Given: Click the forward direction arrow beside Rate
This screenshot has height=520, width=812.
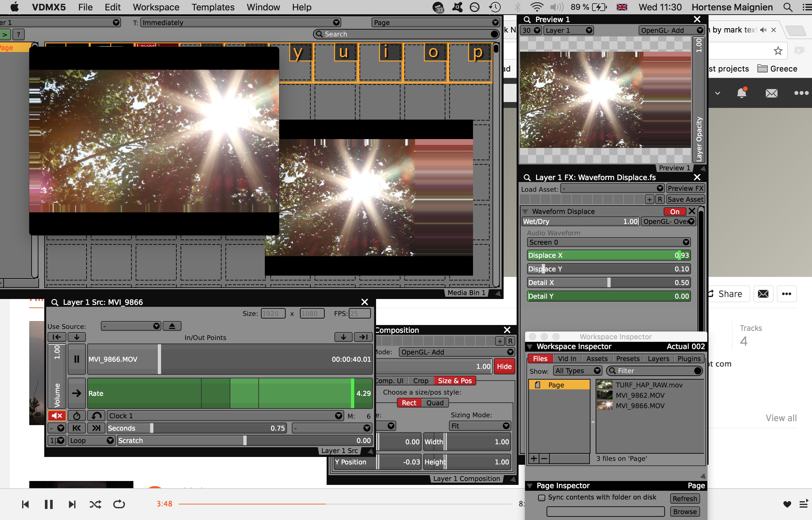Looking at the screenshot, I should [77, 393].
